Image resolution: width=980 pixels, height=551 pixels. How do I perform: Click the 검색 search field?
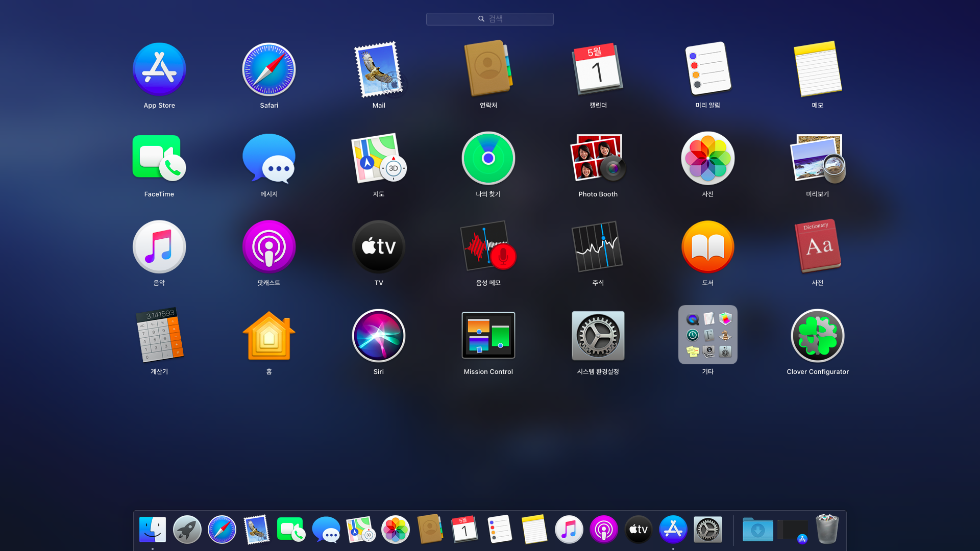click(x=490, y=19)
